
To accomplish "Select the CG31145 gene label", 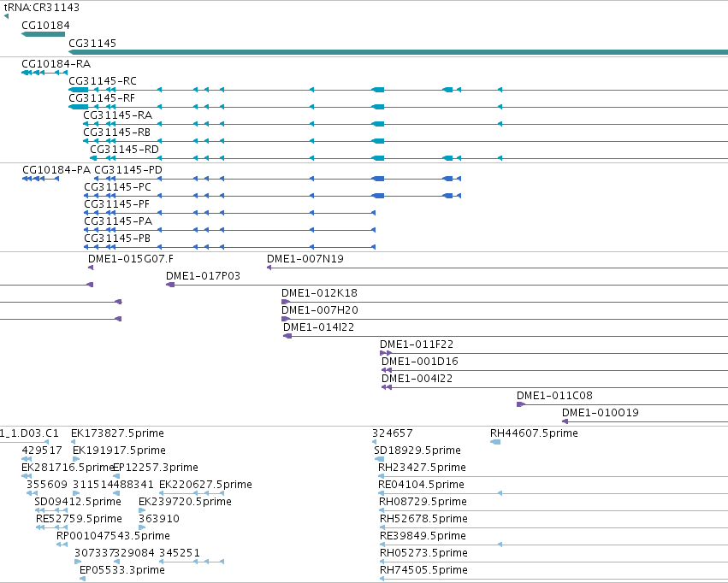I will (92, 43).
